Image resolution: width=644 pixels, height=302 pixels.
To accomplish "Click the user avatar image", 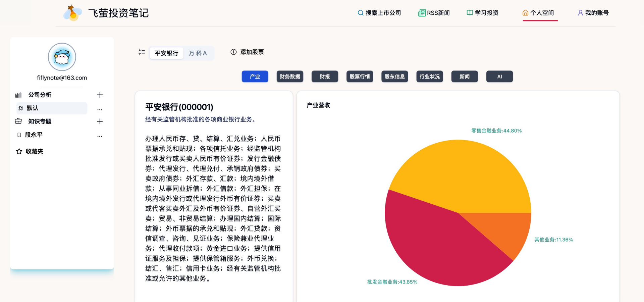I will (62, 57).
